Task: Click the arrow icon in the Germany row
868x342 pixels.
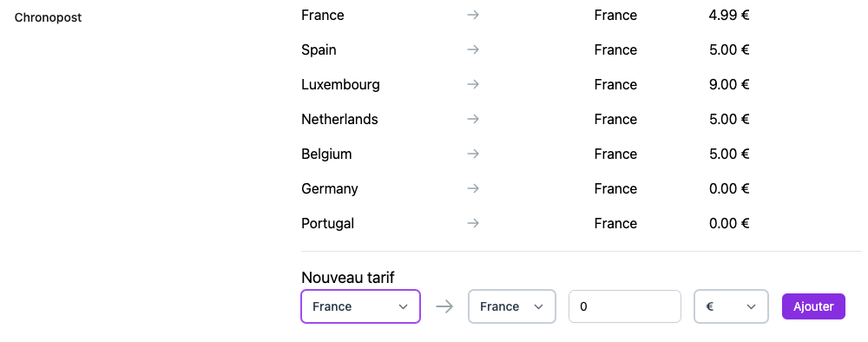Action: 473,188
